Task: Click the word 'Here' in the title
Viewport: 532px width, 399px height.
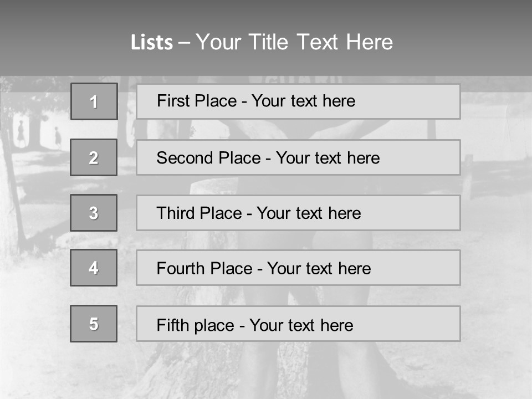Action: point(370,43)
